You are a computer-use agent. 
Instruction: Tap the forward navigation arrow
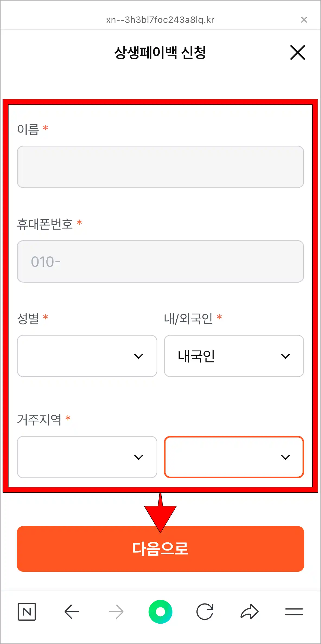(x=116, y=612)
